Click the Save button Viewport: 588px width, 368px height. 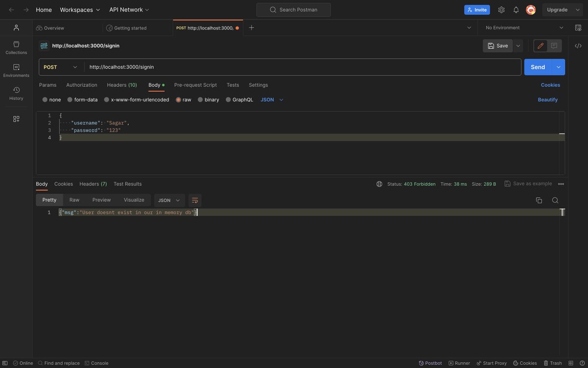point(498,46)
